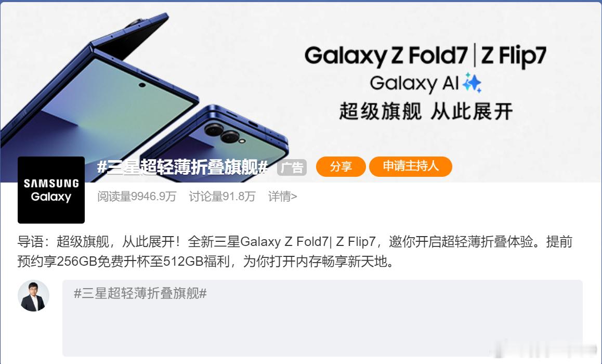Click the gray 广告 badge
The image size is (602, 364).
[x=292, y=167]
